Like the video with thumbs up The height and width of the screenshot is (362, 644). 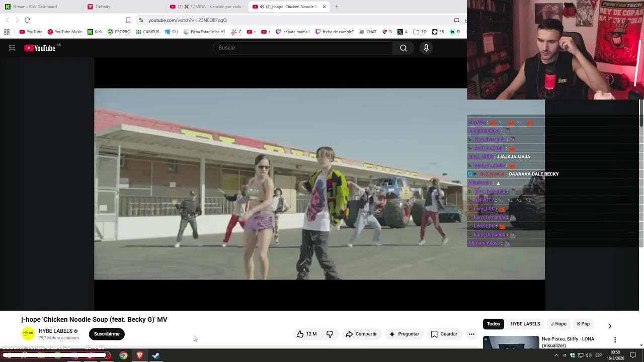[x=306, y=334]
